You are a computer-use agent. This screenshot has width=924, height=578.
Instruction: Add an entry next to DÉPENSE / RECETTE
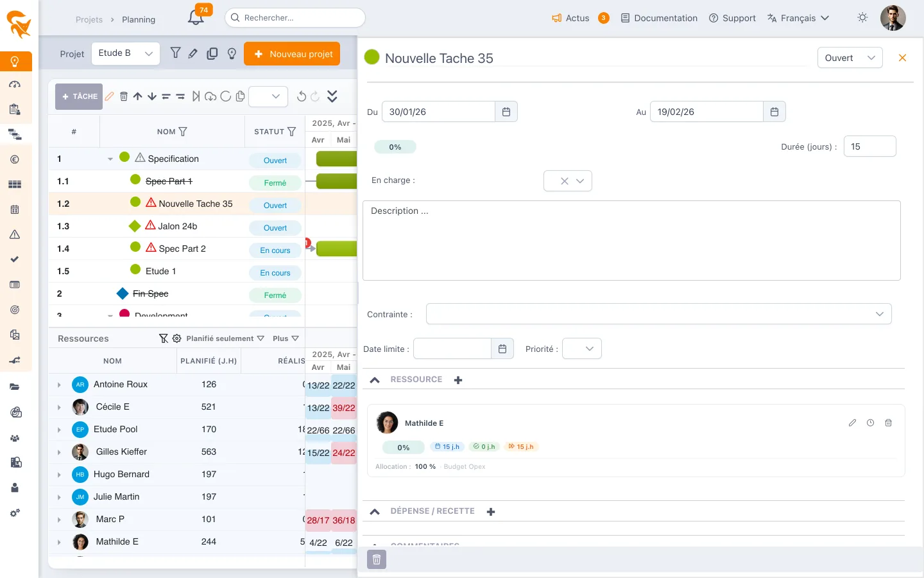click(491, 512)
